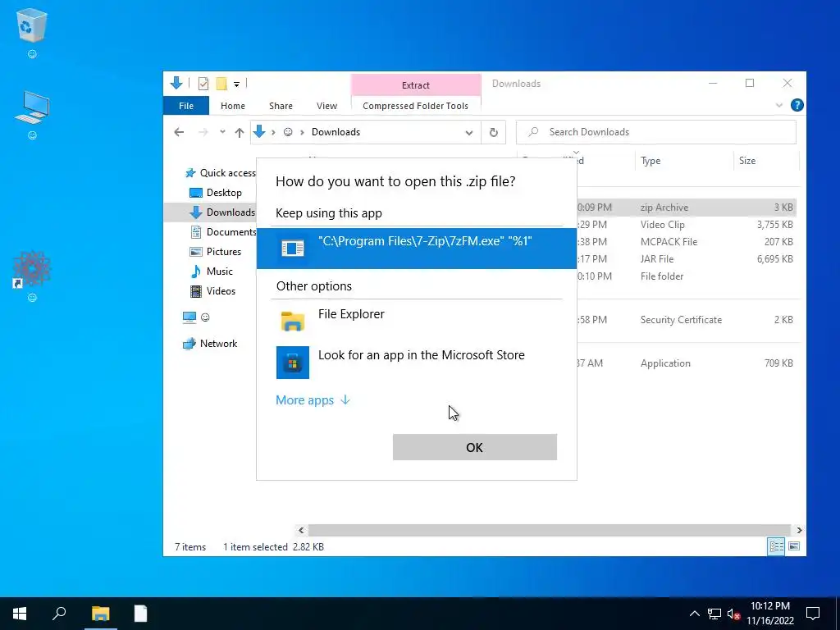This screenshot has width=840, height=630.
Task: Refresh the Downloads folder
Action: 493,132
